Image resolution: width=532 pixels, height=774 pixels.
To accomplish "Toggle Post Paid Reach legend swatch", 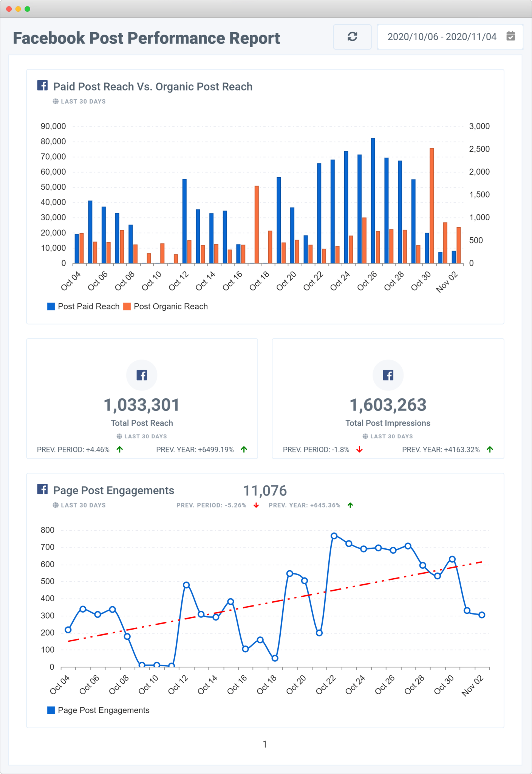I will coord(51,307).
